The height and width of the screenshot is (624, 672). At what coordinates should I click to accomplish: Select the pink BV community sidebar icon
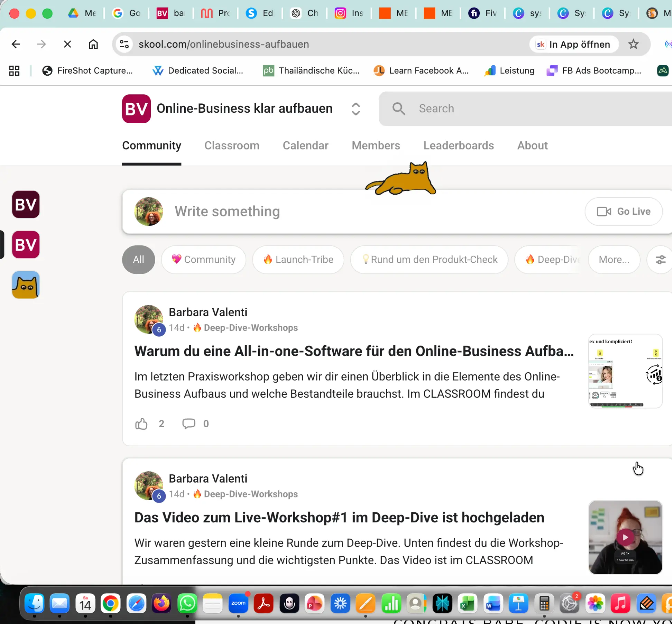[x=26, y=245]
